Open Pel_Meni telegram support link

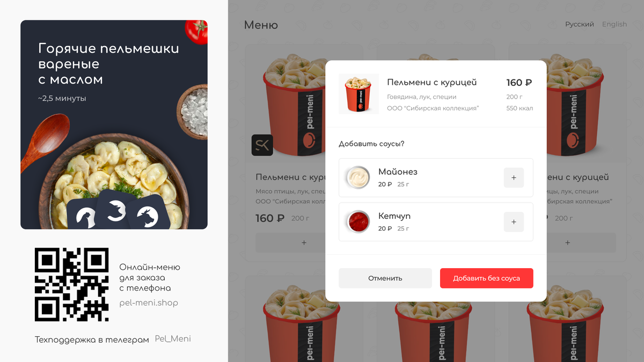173,339
